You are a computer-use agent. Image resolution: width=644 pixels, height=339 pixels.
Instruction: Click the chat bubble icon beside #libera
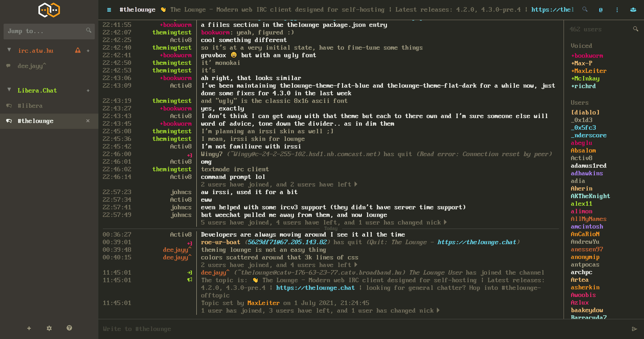(9, 106)
